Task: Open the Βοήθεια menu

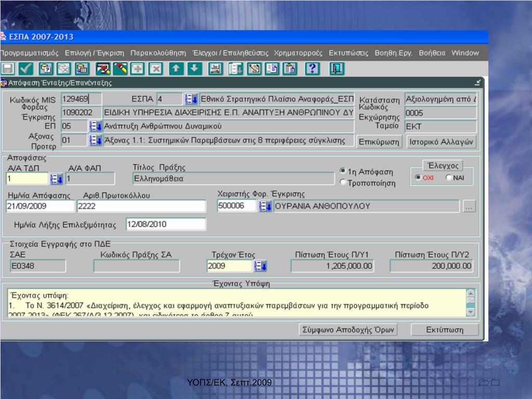Action: click(432, 53)
